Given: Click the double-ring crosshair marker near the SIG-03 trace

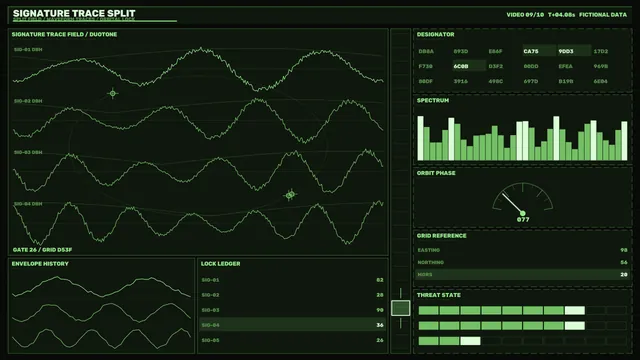Looking at the screenshot, I should tap(290, 195).
